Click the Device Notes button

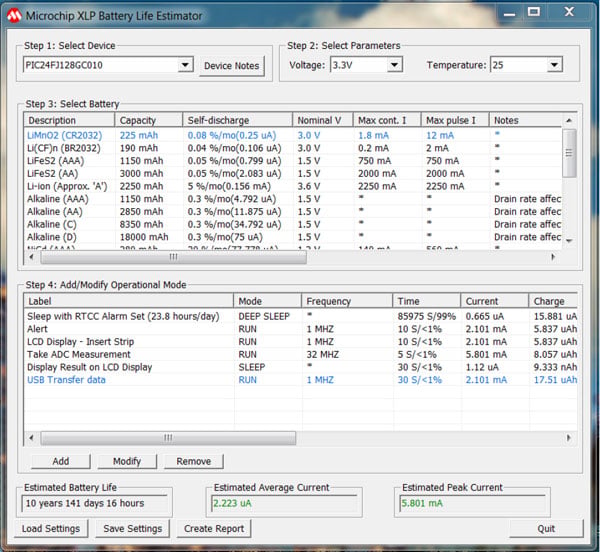coord(232,66)
